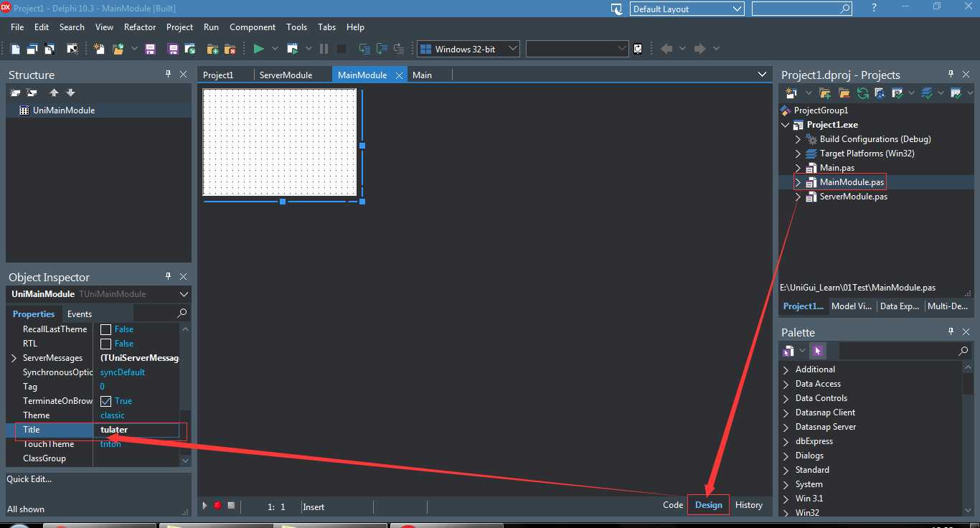
Task: Click the add-folder icon in Projects toolbar
Action: [825, 93]
